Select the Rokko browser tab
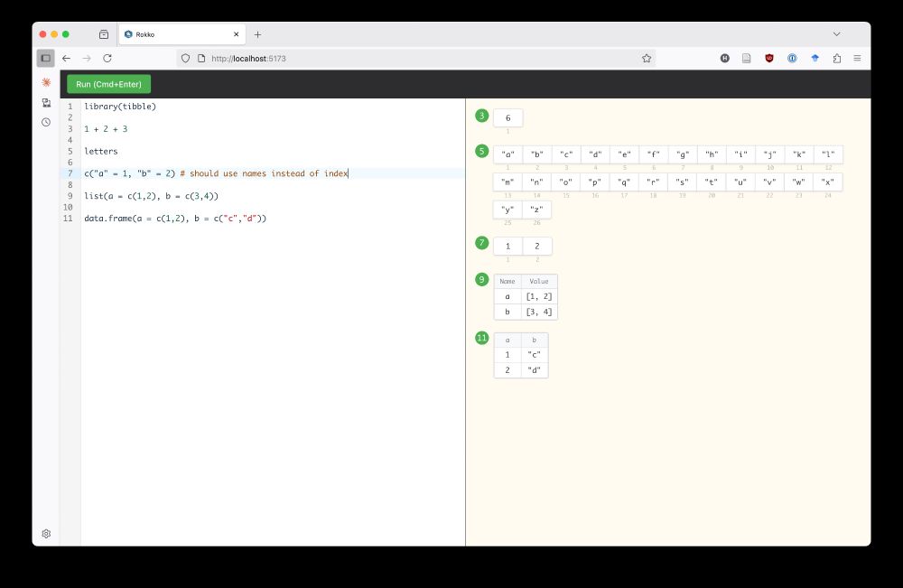 coord(182,34)
